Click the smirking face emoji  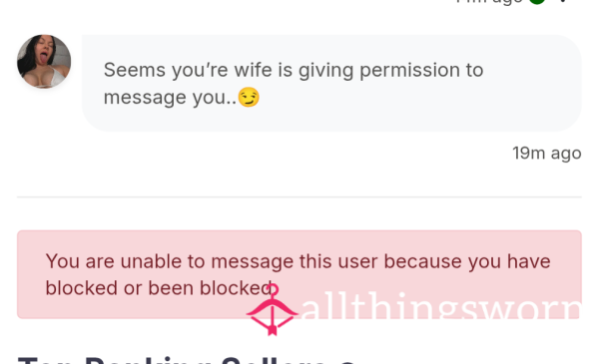(x=249, y=97)
